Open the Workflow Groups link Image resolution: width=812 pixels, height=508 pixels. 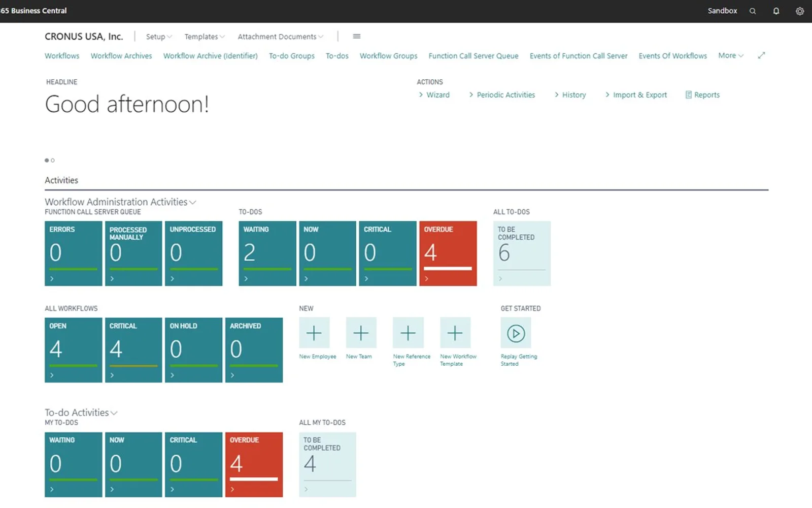coord(389,56)
